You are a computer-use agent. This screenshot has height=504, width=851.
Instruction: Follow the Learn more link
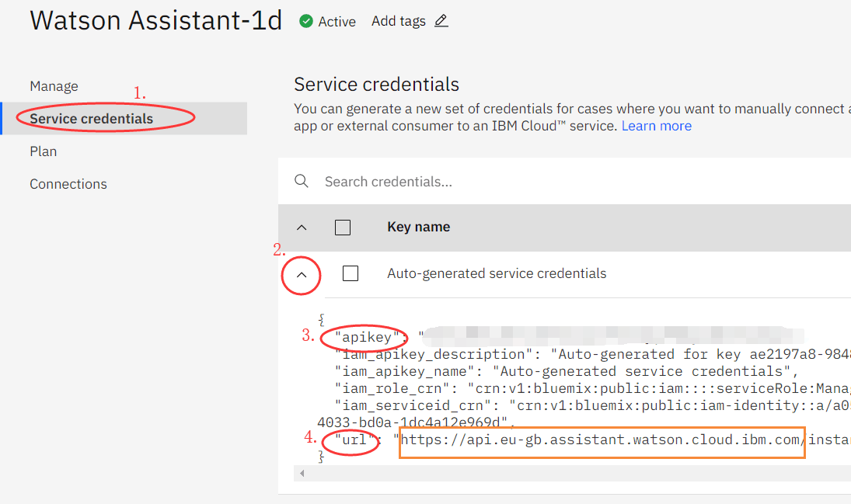tap(656, 126)
